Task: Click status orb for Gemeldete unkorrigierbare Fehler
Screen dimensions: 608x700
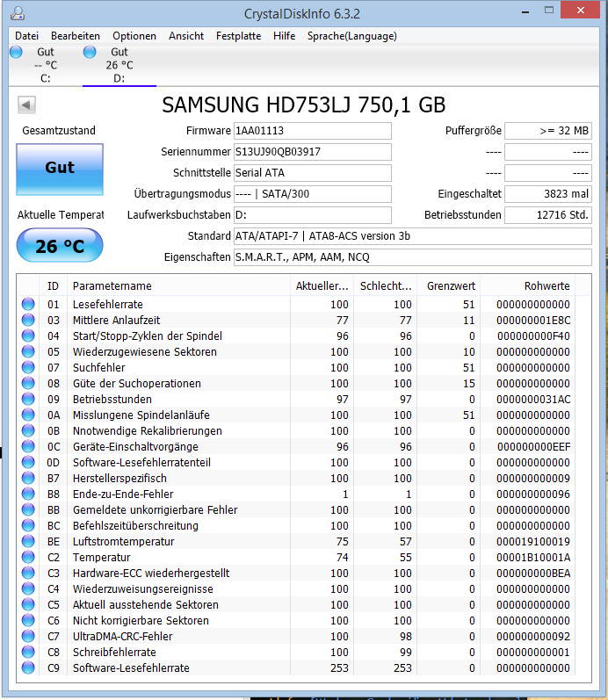Action: coord(28,509)
